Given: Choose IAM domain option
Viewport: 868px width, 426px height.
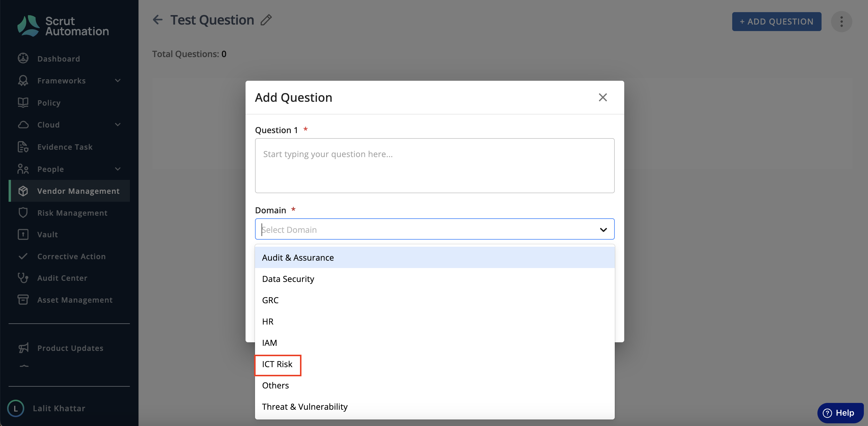Looking at the screenshot, I should pyautogui.click(x=435, y=343).
